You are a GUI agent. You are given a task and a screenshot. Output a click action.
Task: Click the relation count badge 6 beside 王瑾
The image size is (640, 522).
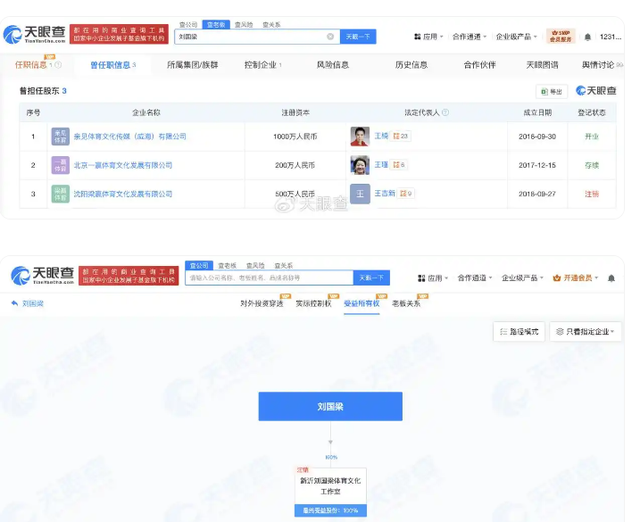point(399,164)
